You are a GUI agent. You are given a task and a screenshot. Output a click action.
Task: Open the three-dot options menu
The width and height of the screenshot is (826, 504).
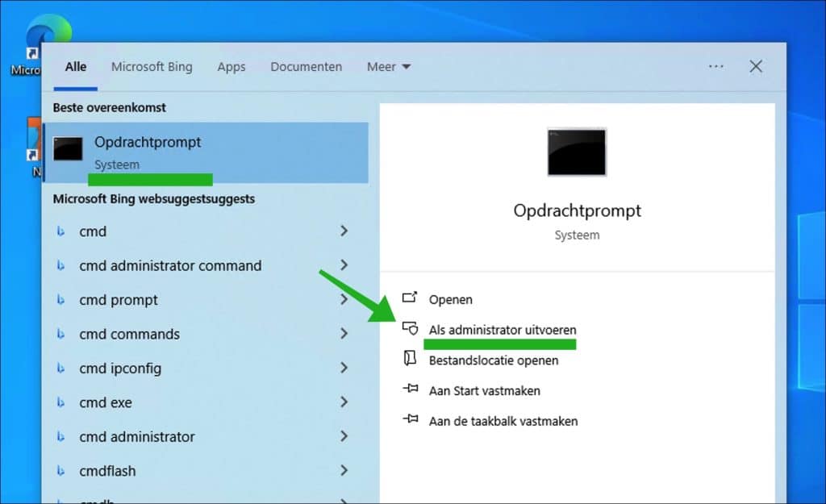[716, 66]
